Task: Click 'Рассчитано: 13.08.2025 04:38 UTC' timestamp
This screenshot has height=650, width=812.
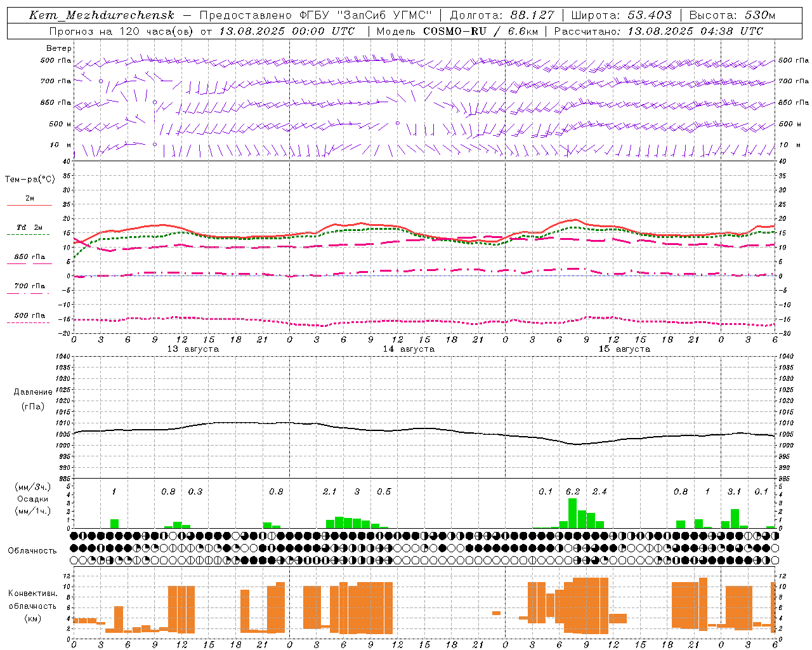Action: [x=658, y=31]
